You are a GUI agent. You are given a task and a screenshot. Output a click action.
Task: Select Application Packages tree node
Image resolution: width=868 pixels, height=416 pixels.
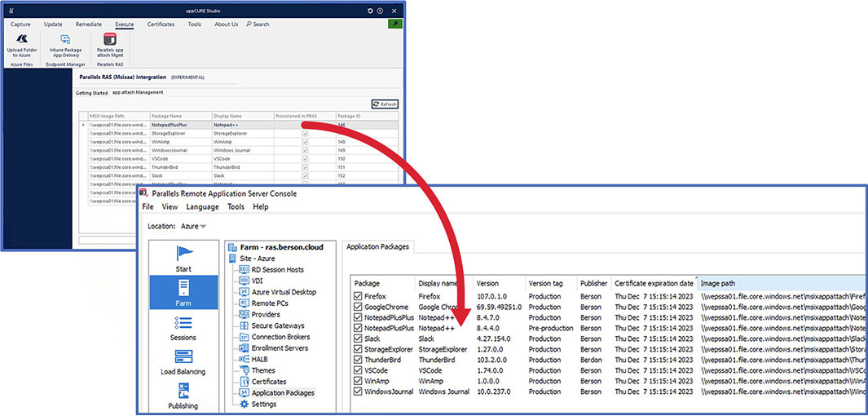click(276, 392)
